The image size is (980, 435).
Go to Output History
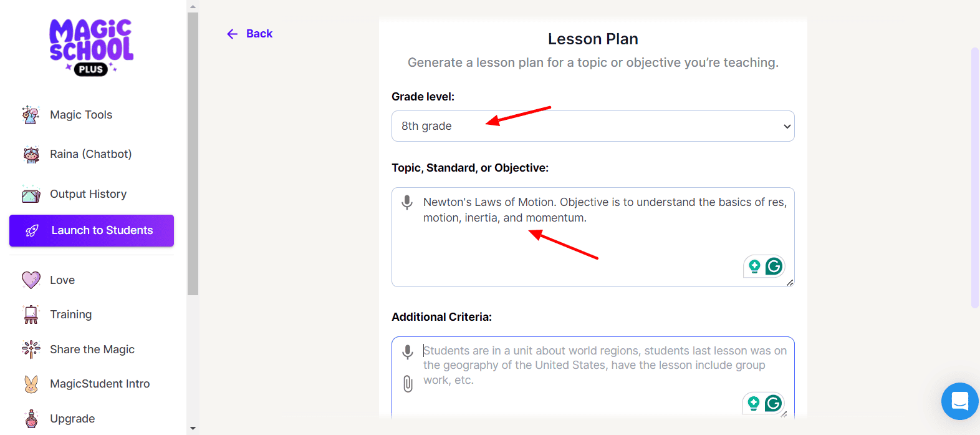point(88,194)
